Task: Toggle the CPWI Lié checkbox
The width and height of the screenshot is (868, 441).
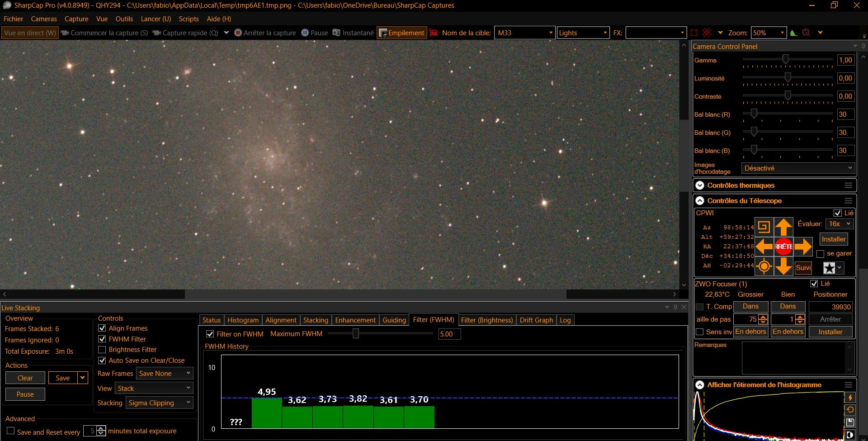Action: click(838, 213)
